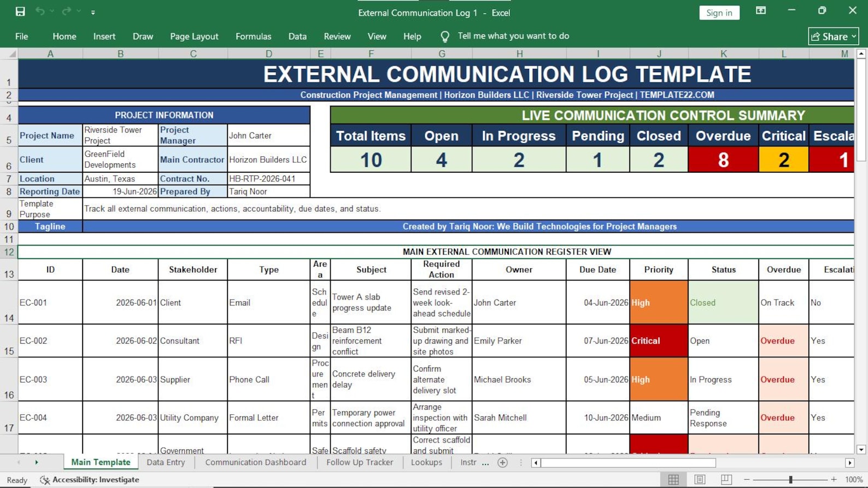Screen dimensions: 868x488
Task: Open the File menu
Action: pos(22,36)
